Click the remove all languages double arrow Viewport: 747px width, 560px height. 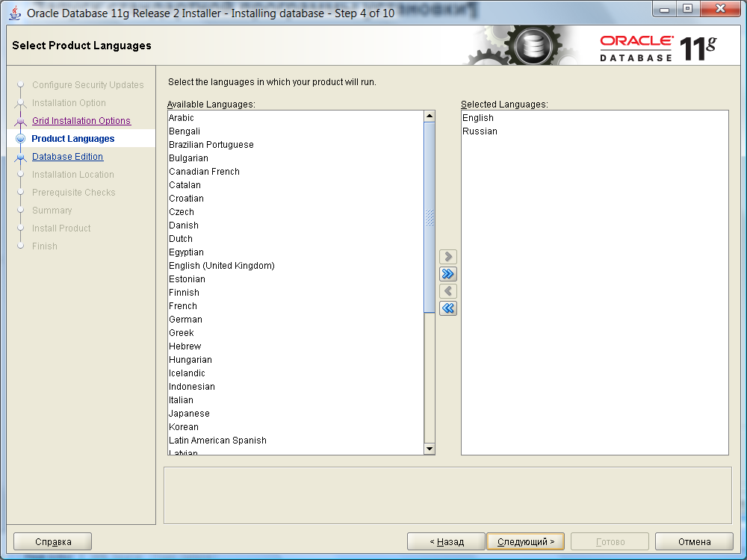pyautogui.click(x=447, y=308)
